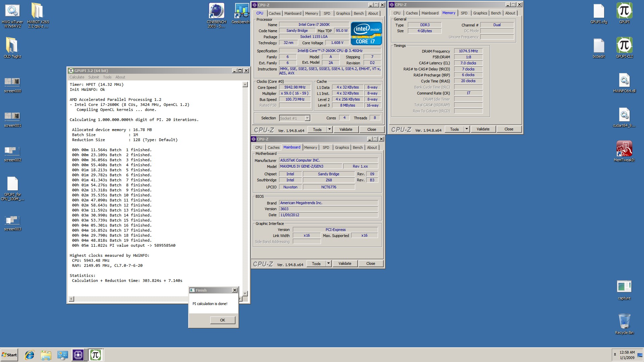Click the Multiplier x 59.0 field
Image resolution: width=644 pixels, height=362 pixels.
295,93
